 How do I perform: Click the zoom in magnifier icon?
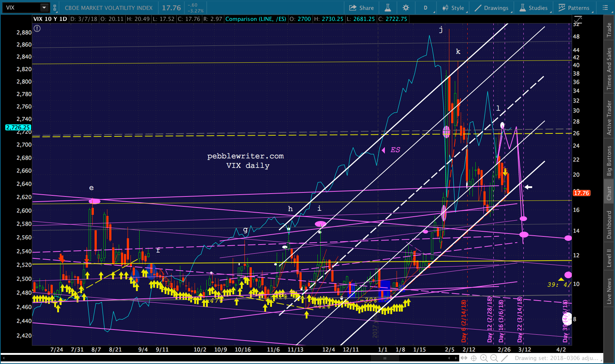pos(484,358)
